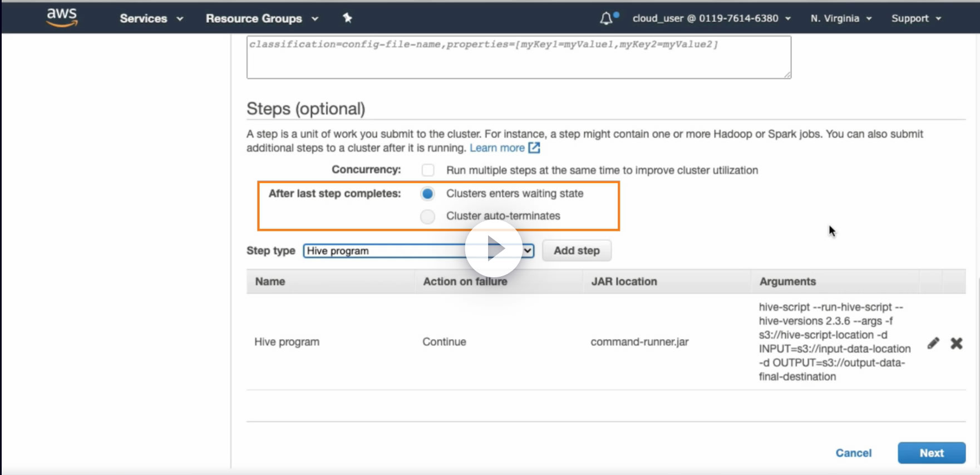980x475 pixels.
Task: Open the notifications bell icon
Action: click(606, 19)
